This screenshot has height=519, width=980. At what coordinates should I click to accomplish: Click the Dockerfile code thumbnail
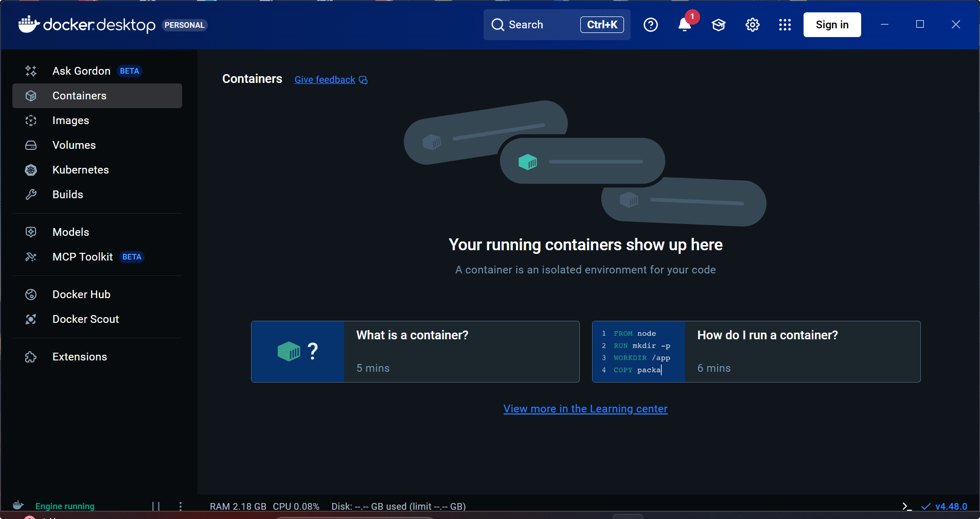pos(639,352)
